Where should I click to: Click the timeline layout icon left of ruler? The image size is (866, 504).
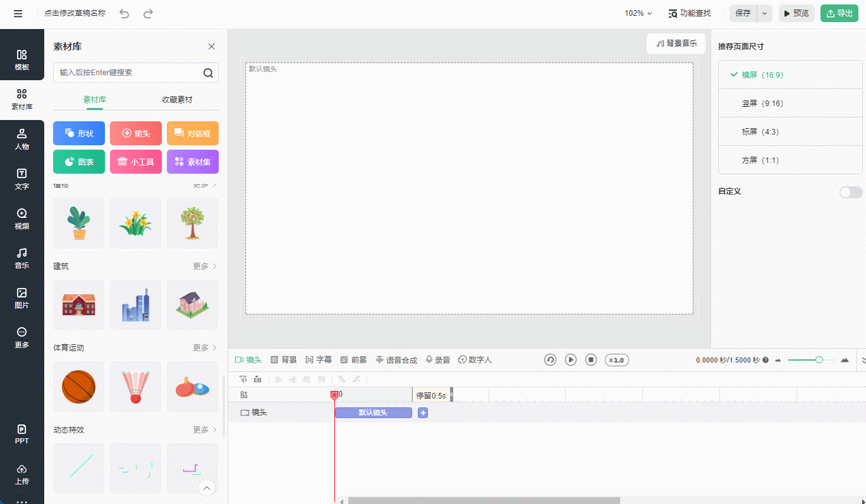(x=244, y=395)
